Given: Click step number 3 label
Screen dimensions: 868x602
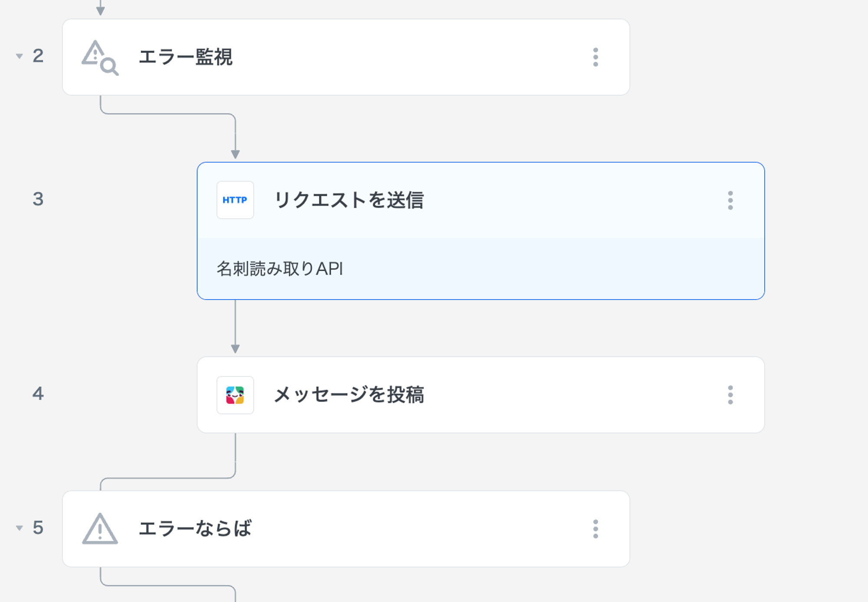Looking at the screenshot, I should point(38,199).
